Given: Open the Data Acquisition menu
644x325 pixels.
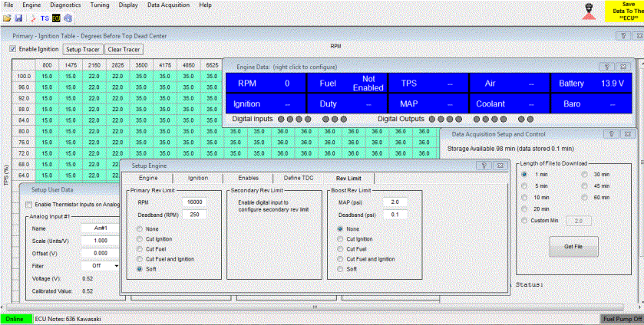Looking at the screenshot, I should (x=168, y=5).
